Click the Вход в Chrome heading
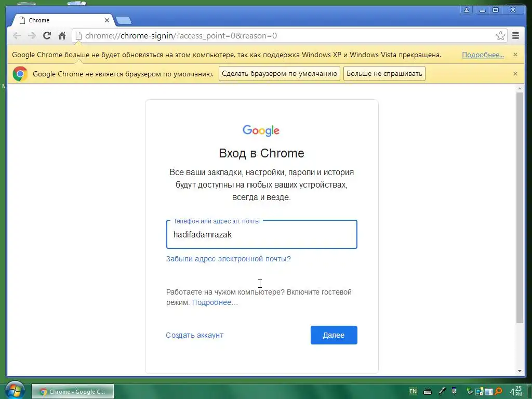Screen dimensions: 532x399 pos(262,153)
